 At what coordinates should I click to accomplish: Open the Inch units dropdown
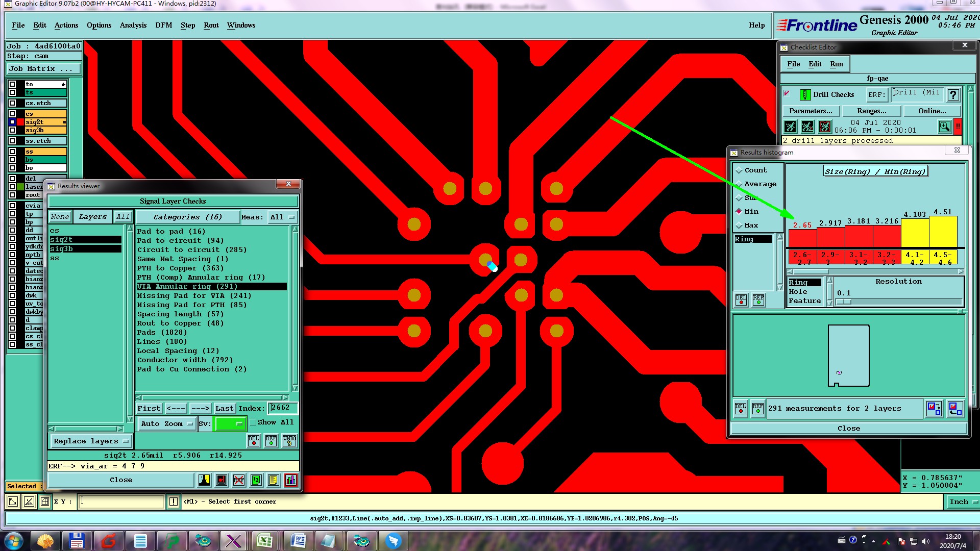(x=963, y=502)
